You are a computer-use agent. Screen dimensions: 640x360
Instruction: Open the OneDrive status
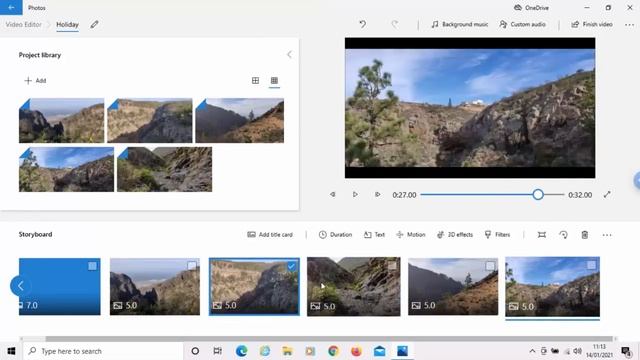tap(531, 7)
